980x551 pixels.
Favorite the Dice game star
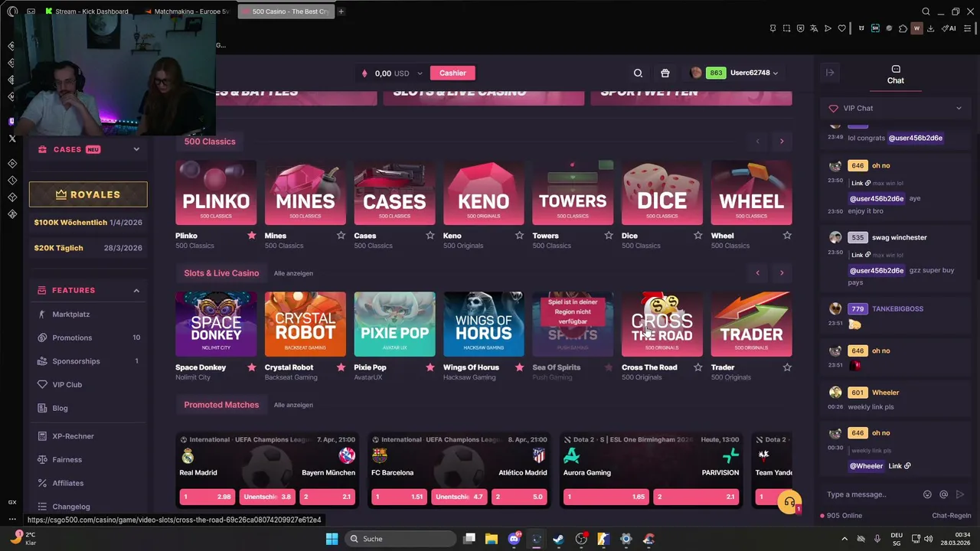tap(697, 236)
